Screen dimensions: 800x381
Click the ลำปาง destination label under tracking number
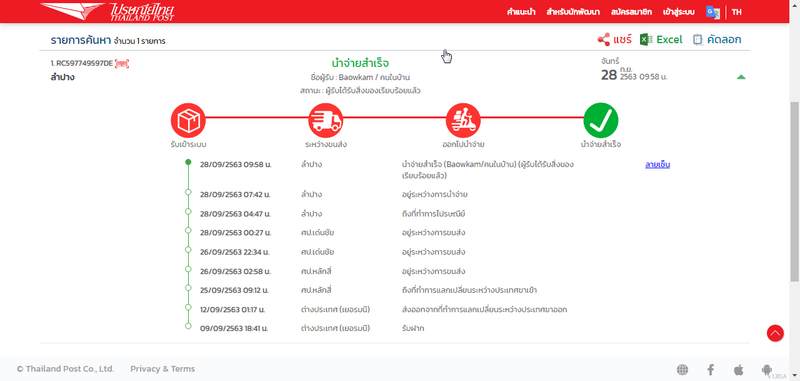click(63, 78)
